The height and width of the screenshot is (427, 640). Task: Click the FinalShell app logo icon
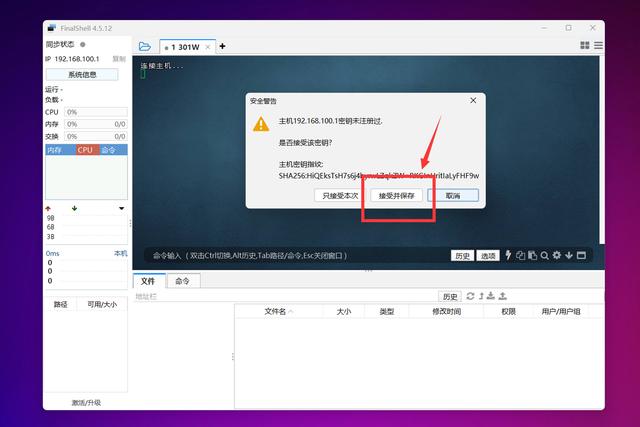(x=51, y=28)
